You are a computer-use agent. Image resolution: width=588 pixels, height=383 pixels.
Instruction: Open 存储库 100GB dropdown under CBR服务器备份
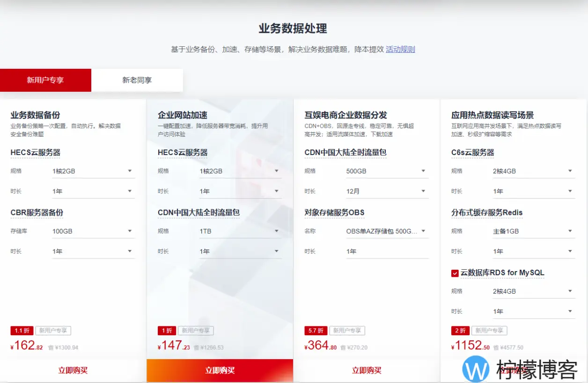pyautogui.click(x=93, y=231)
